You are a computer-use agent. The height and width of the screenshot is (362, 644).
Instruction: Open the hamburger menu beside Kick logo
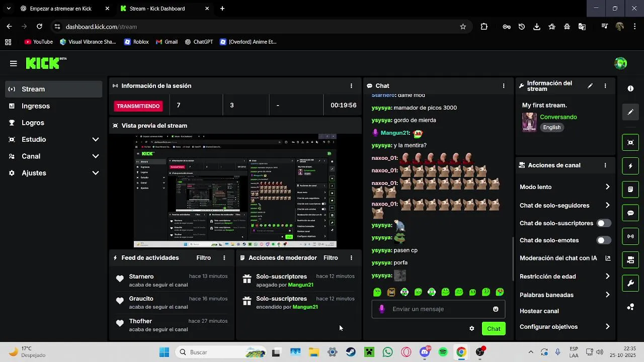point(14,63)
